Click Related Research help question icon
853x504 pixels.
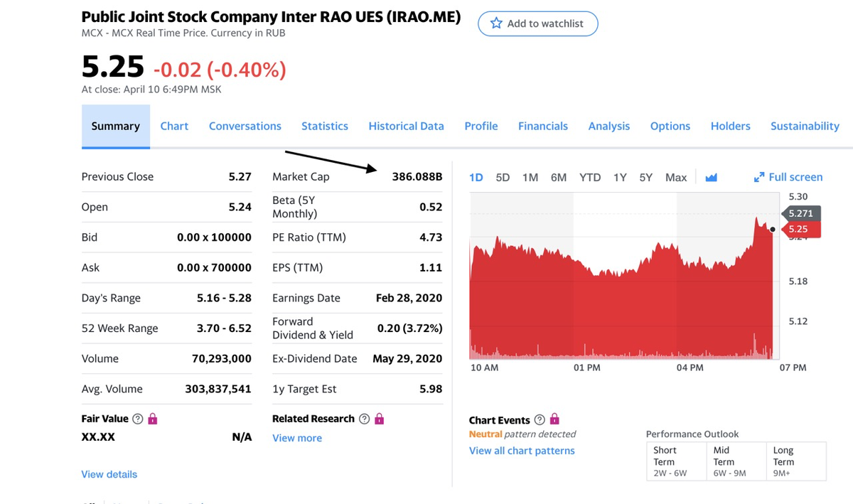click(x=364, y=419)
